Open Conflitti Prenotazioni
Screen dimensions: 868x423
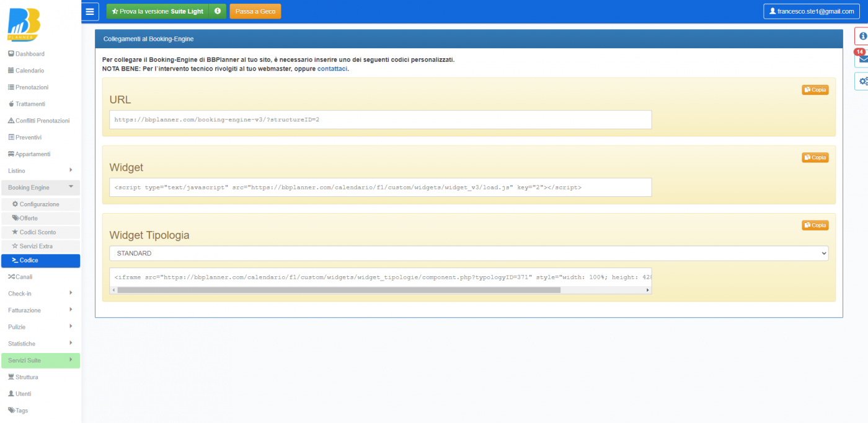40,121
